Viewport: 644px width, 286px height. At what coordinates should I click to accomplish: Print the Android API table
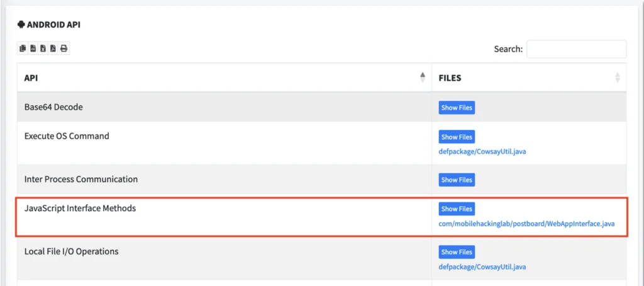64,49
